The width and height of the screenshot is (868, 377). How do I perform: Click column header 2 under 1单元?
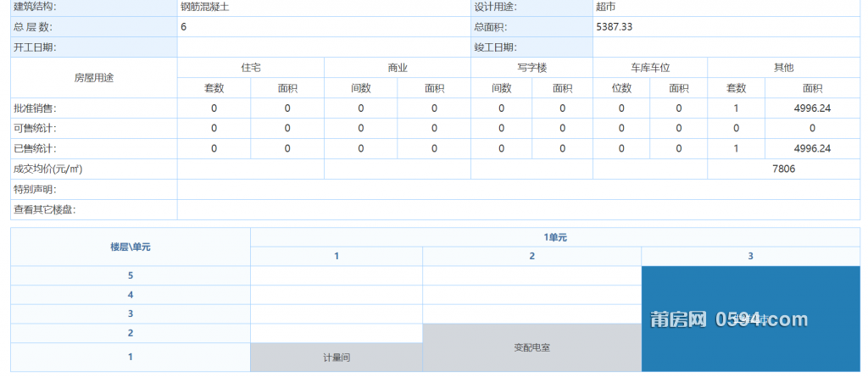click(532, 257)
